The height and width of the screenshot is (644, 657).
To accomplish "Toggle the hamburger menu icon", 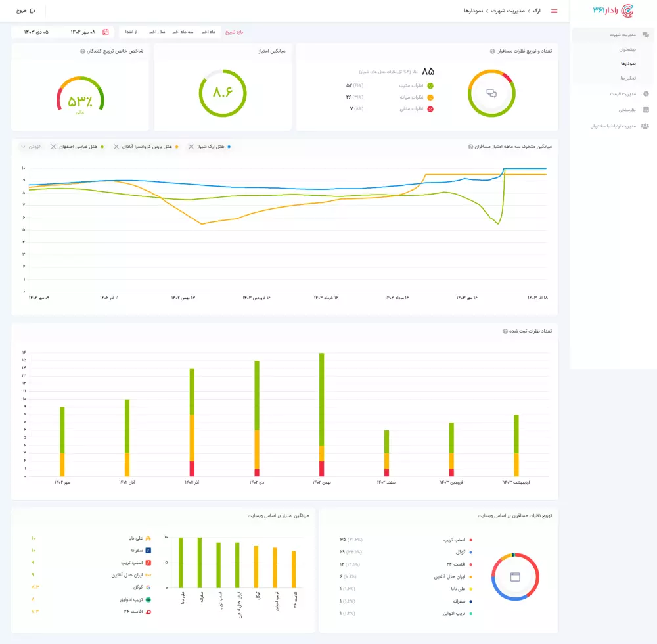I will [555, 11].
